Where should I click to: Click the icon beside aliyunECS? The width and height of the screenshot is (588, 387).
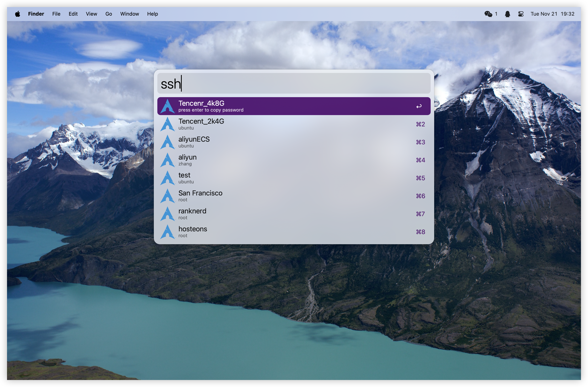pos(168,142)
